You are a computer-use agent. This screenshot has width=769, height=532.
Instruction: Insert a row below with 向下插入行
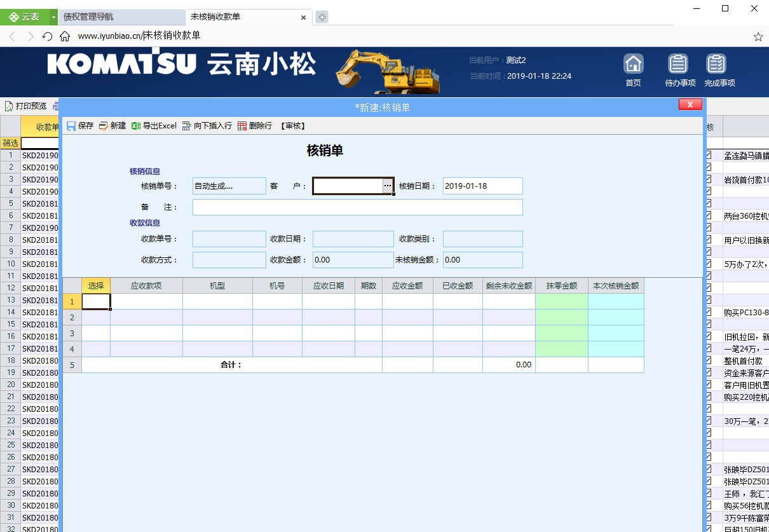point(207,126)
